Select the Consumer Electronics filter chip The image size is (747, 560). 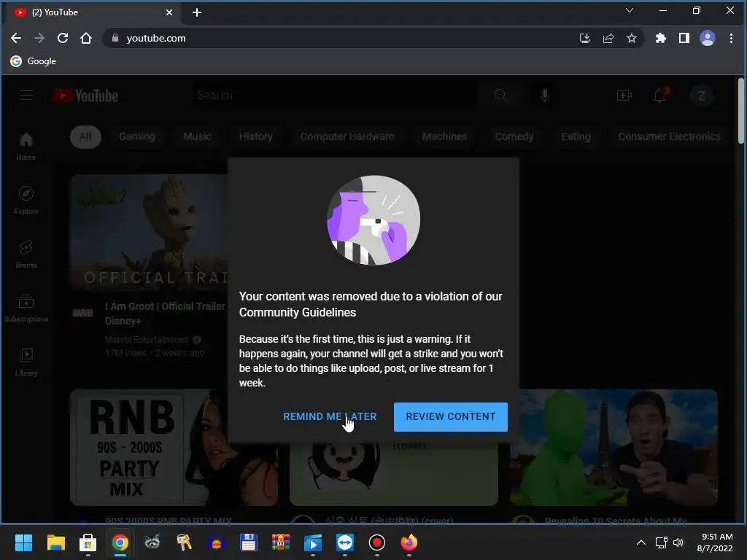[669, 136]
